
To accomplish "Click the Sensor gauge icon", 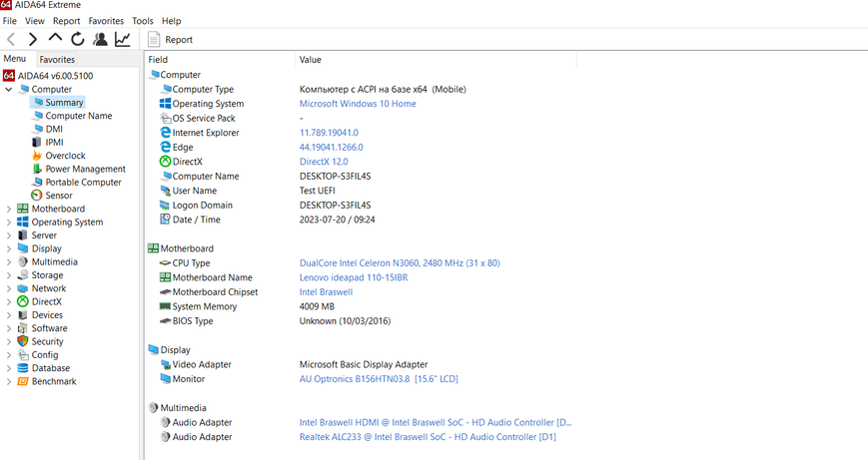I will click(37, 196).
